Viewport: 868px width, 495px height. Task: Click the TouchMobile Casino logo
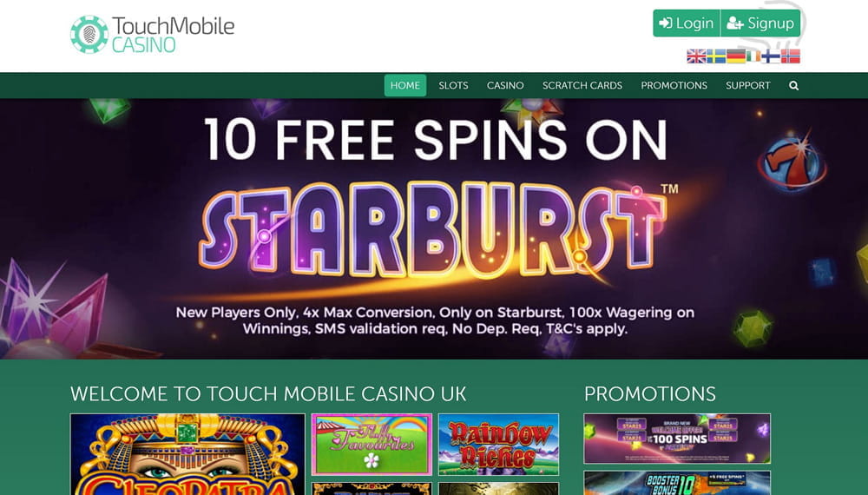(x=152, y=35)
